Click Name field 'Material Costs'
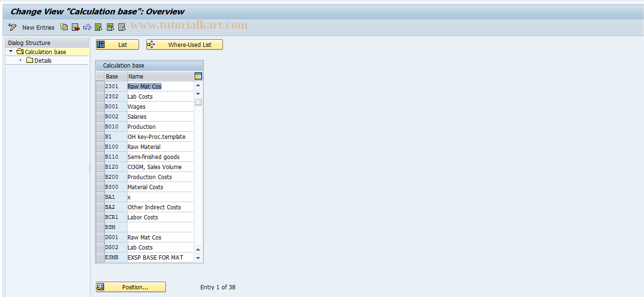The width and height of the screenshot is (644, 297). 160,187
